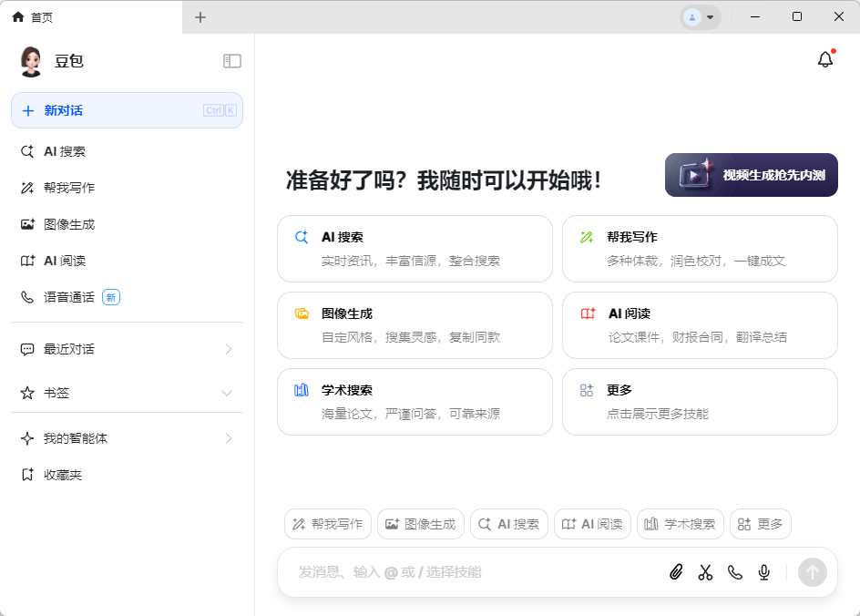860x616 pixels.
Task: Click the Doubao avatar in sidebar
Action: 31,61
